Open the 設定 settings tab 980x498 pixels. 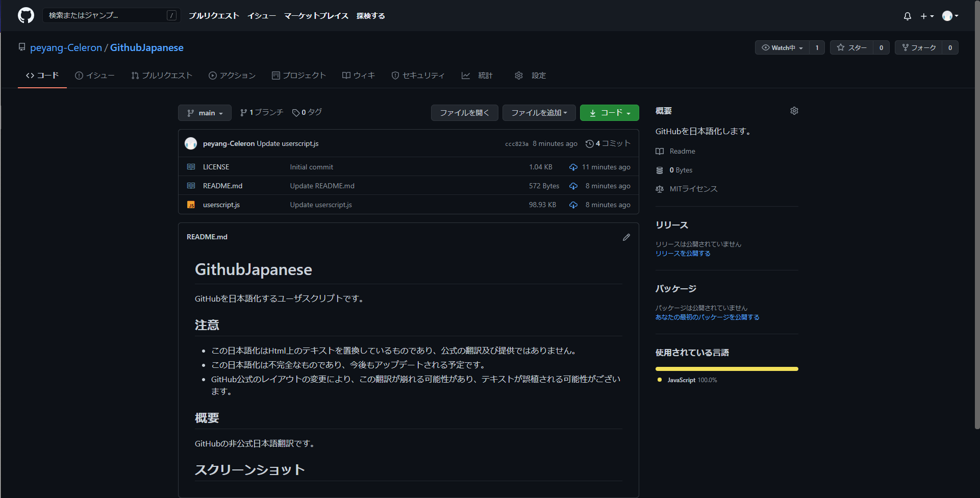[x=531, y=76]
